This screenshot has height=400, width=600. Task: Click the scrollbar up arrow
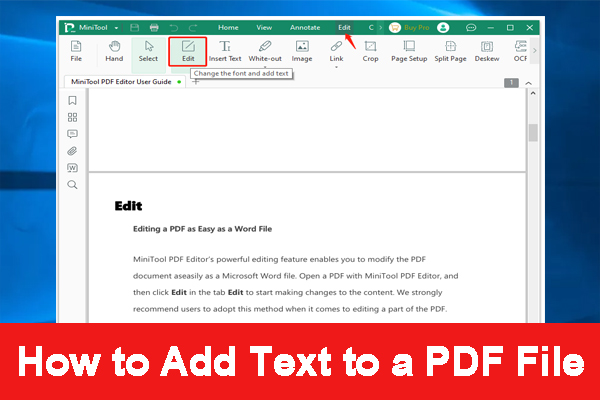pyautogui.click(x=533, y=93)
